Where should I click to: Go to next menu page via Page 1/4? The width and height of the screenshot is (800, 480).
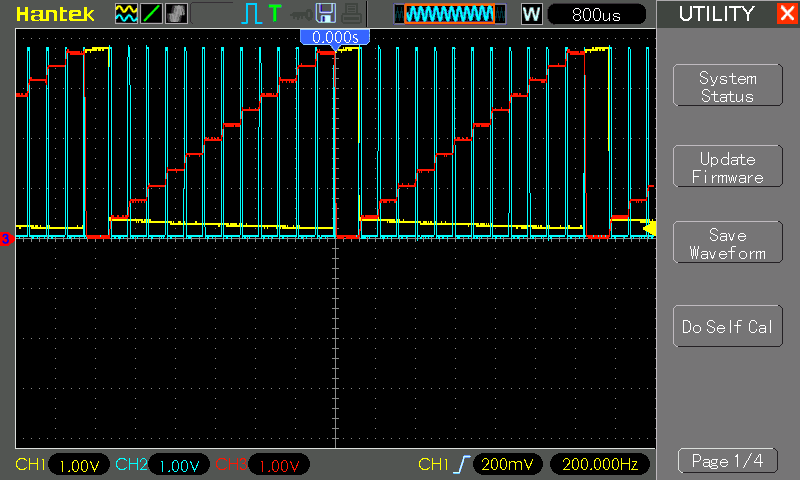point(727,461)
